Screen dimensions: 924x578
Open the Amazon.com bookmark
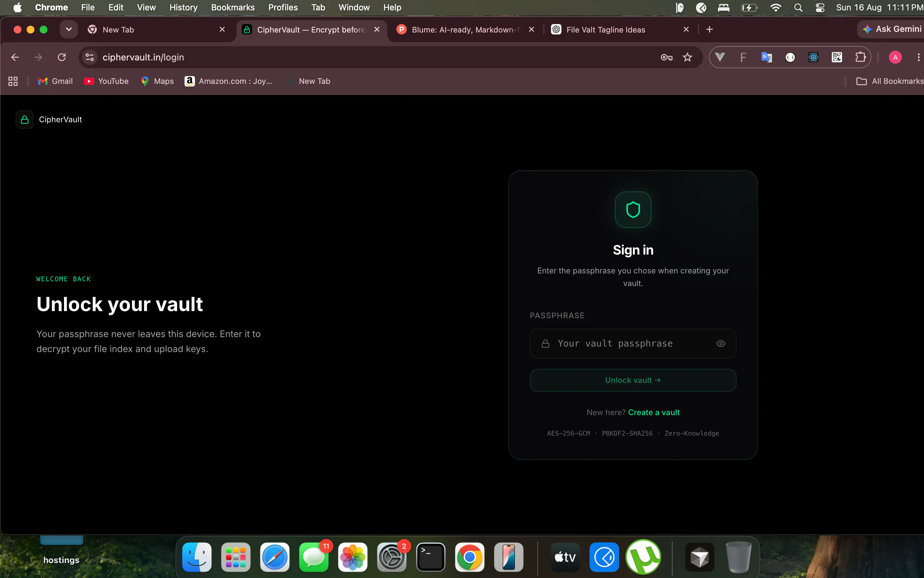click(228, 81)
